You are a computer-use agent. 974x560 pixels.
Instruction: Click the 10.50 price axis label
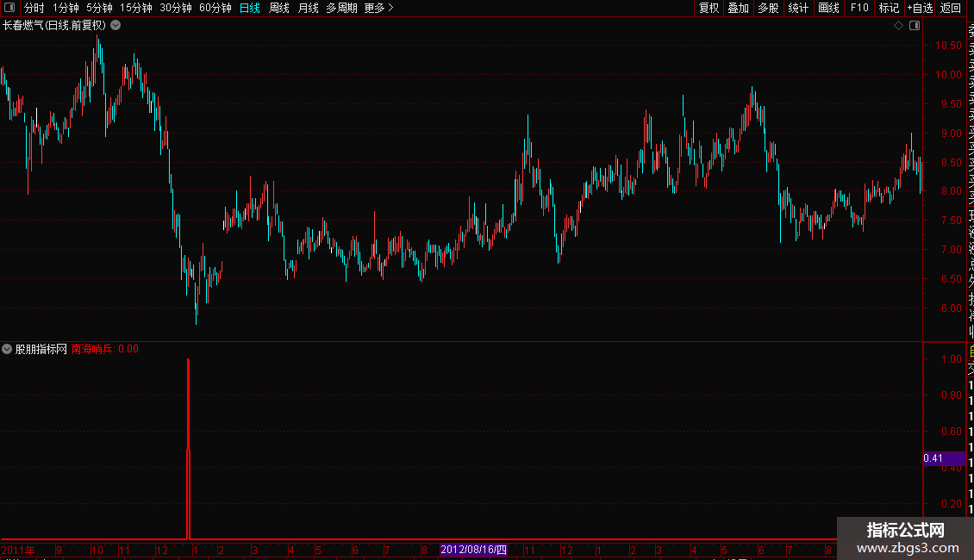pyautogui.click(x=948, y=46)
